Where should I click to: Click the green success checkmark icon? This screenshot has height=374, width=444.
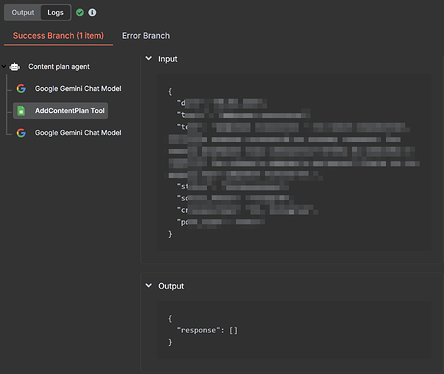tap(80, 13)
